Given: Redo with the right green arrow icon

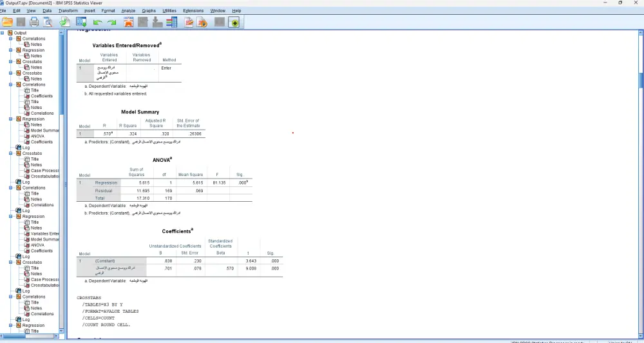Looking at the screenshot, I should point(111,23).
